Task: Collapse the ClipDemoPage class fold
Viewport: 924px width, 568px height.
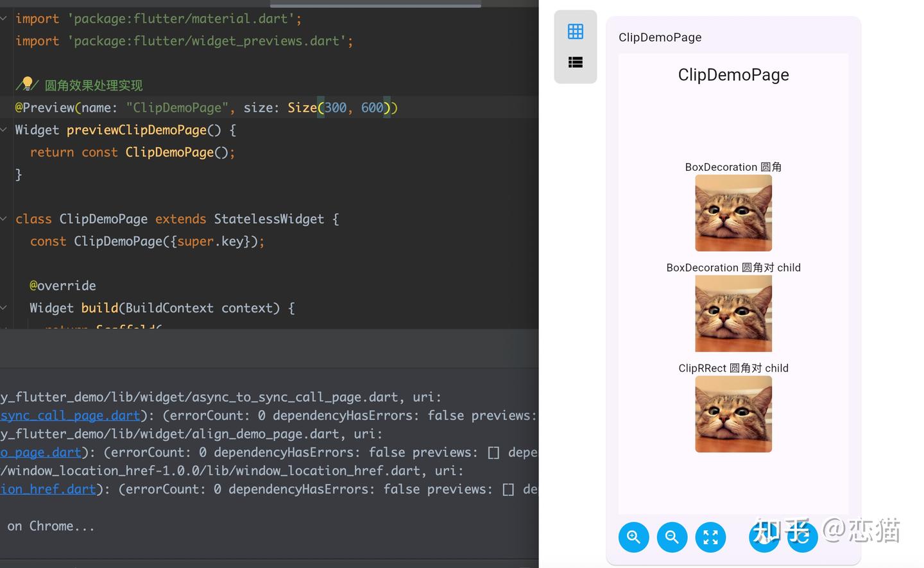Action: point(4,219)
